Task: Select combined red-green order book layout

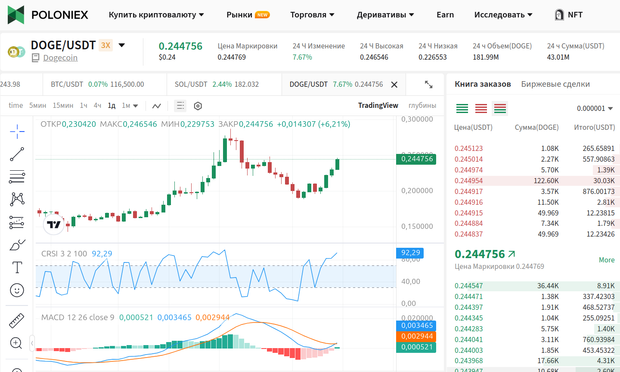Action: pos(500,108)
